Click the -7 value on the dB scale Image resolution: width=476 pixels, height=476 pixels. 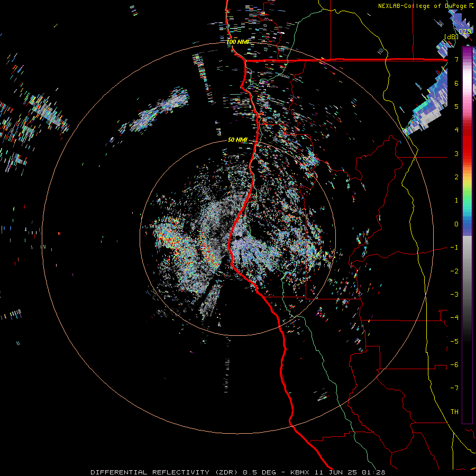(454, 388)
